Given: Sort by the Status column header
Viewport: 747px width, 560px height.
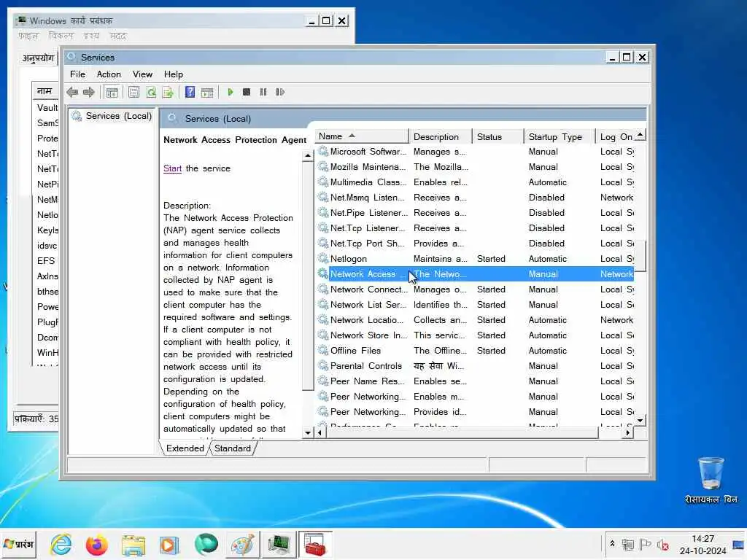Looking at the screenshot, I should (498, 136).
